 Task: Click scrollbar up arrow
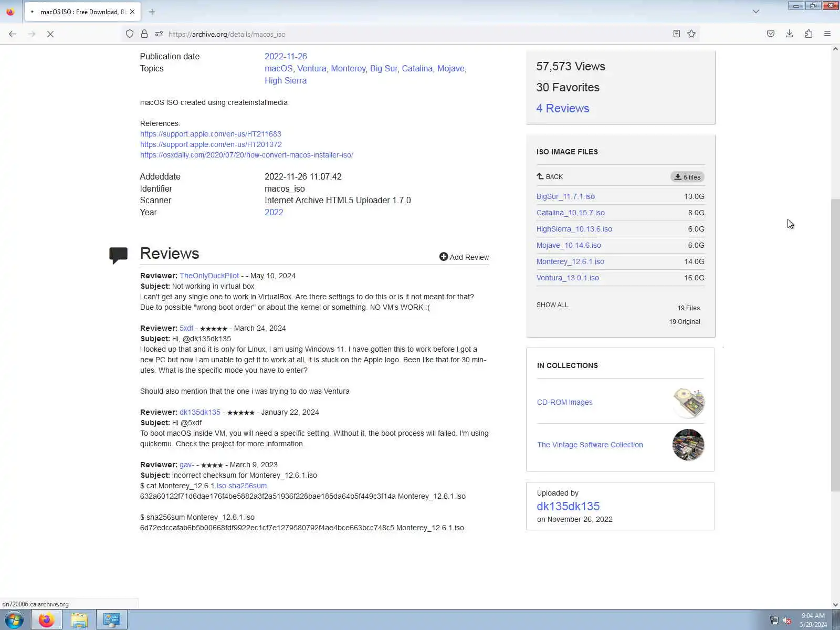835,49
